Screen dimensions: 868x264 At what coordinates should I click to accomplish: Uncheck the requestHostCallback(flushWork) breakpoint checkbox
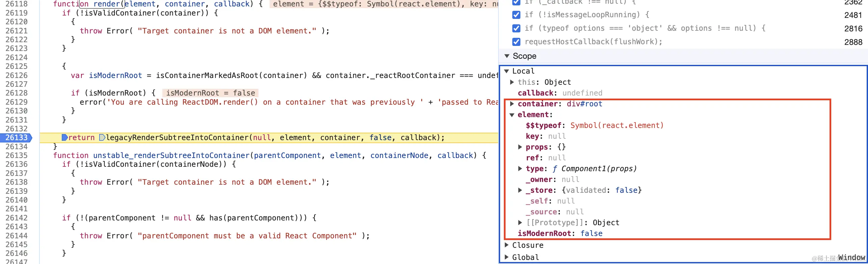click(x=516, y=42)
